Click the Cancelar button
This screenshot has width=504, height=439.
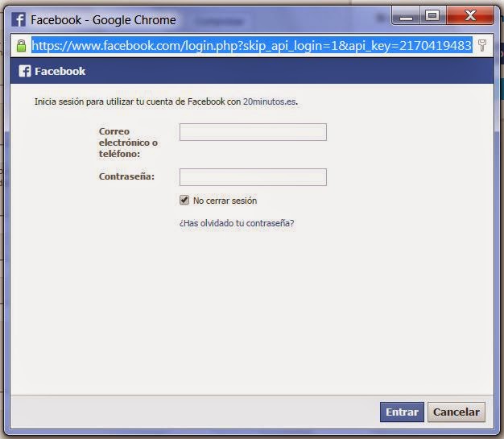(456, 412)
